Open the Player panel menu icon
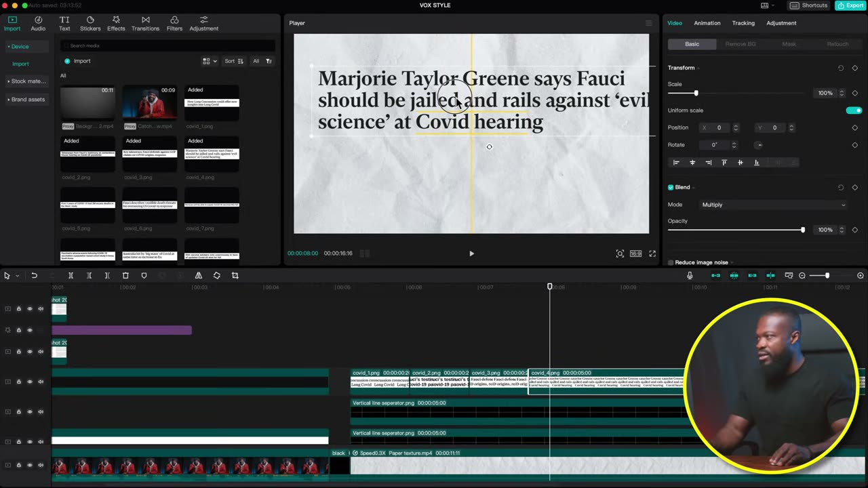Viewport: 868px width, 488px height. pyautogui.click(x=648, y=23)
